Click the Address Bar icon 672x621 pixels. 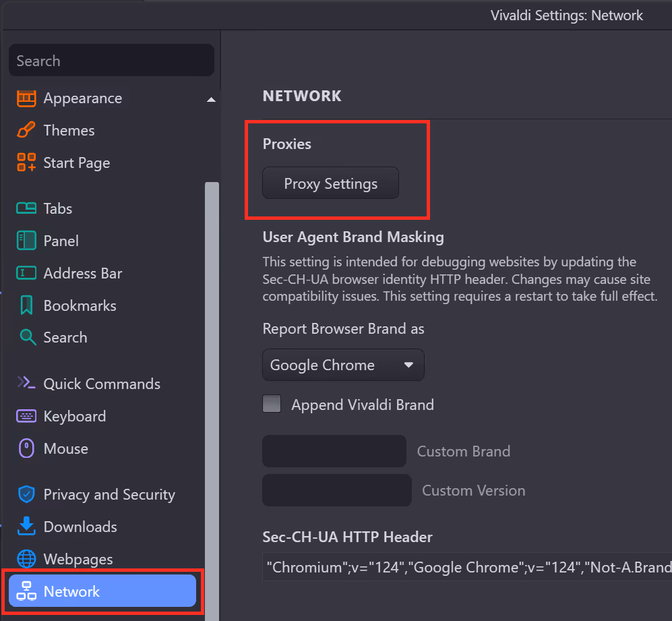[x=26, y=273]
